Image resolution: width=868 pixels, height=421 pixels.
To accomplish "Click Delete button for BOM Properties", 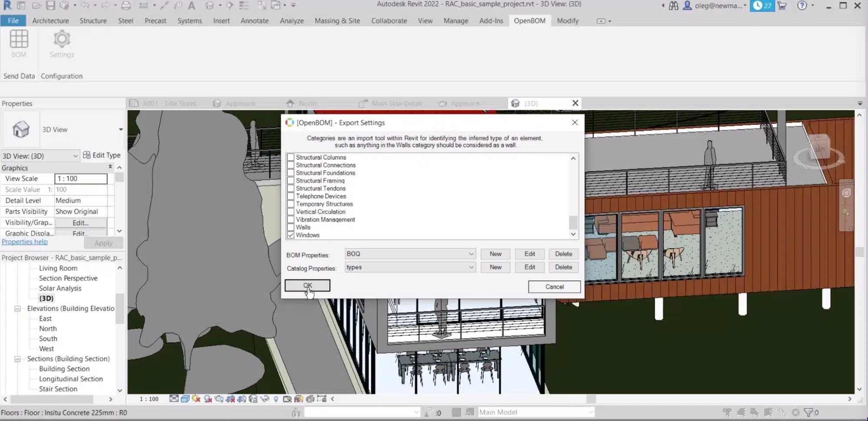I will coord(564,254).
